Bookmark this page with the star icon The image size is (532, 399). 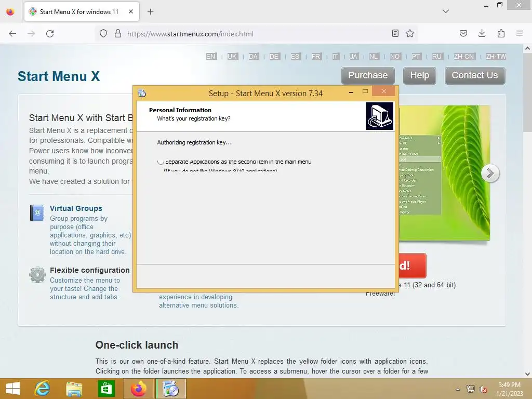(410, 33)
